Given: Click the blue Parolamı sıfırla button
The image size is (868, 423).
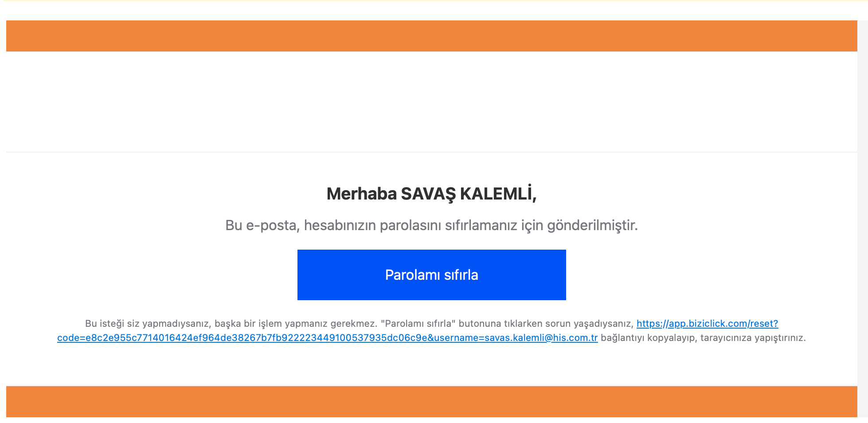Looking at the screenshot, I should (431, 275).
